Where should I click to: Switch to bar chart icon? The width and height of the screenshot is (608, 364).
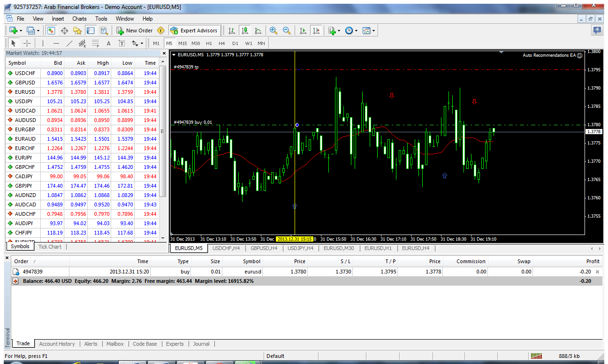231,30
